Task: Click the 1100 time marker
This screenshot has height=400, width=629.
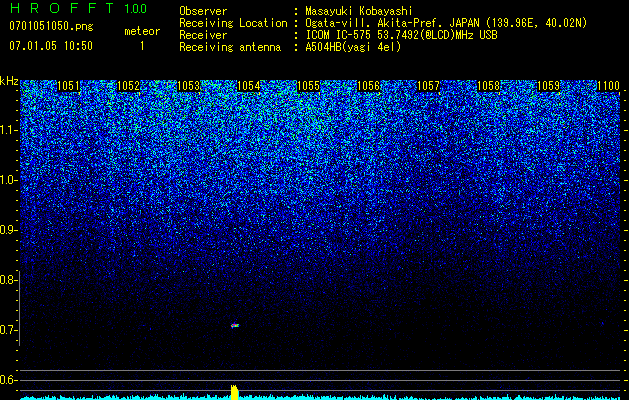Action: pos(609,86)
